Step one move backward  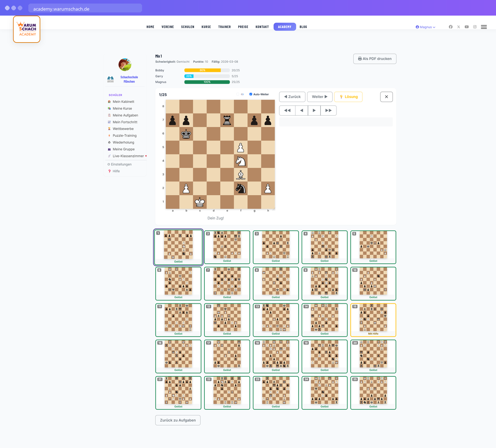(301, 111)
